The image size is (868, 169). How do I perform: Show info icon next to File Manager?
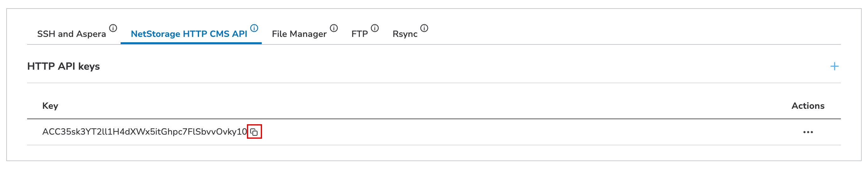334,28
